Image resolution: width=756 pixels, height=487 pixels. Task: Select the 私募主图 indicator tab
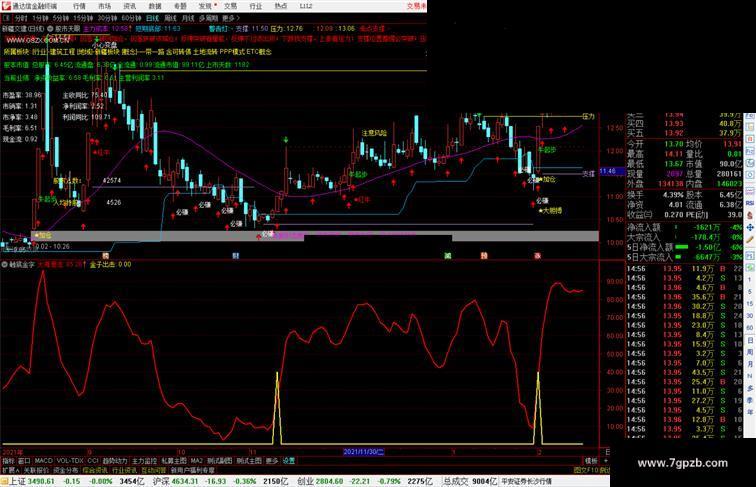pos(174,461)
